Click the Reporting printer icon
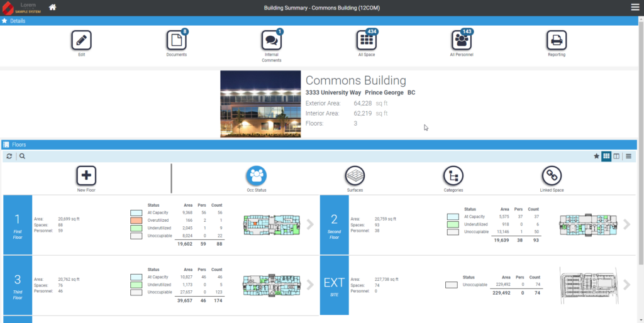The image size is (644, 323). [x=557, y=40]
